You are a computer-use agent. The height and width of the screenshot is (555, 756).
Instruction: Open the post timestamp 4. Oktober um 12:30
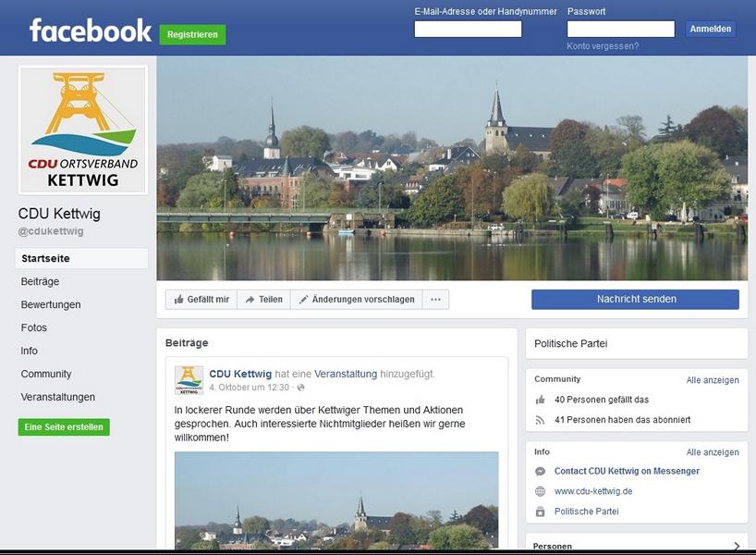[249, 388]
